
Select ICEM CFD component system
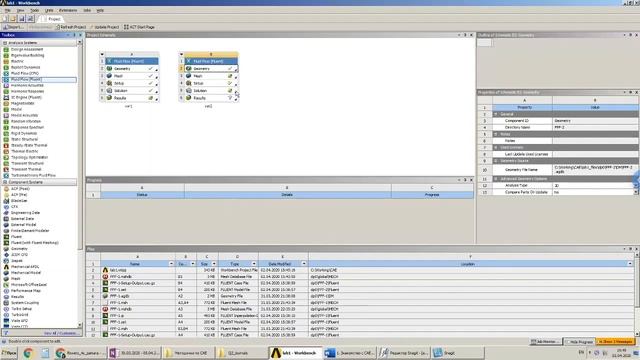point(19,255)
